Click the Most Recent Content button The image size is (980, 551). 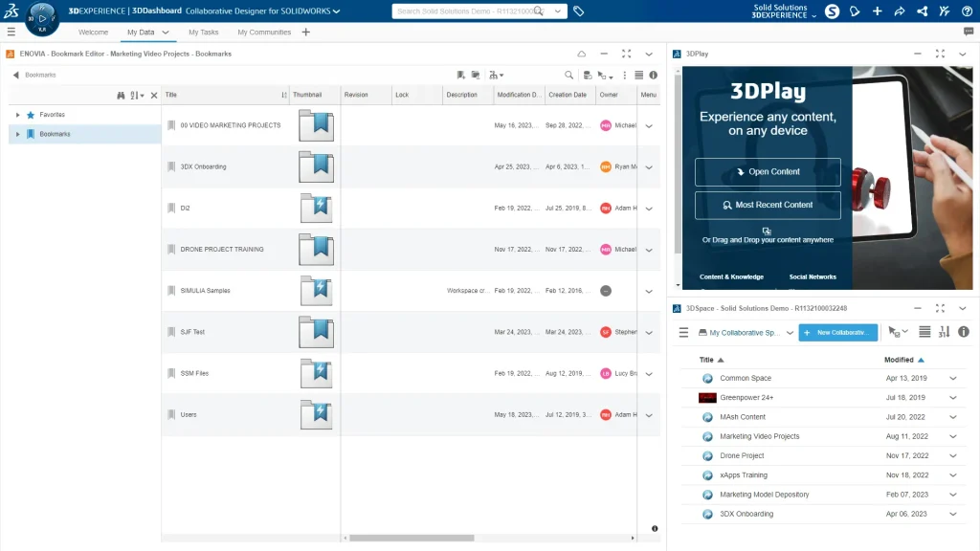click(x=768, y=205)
